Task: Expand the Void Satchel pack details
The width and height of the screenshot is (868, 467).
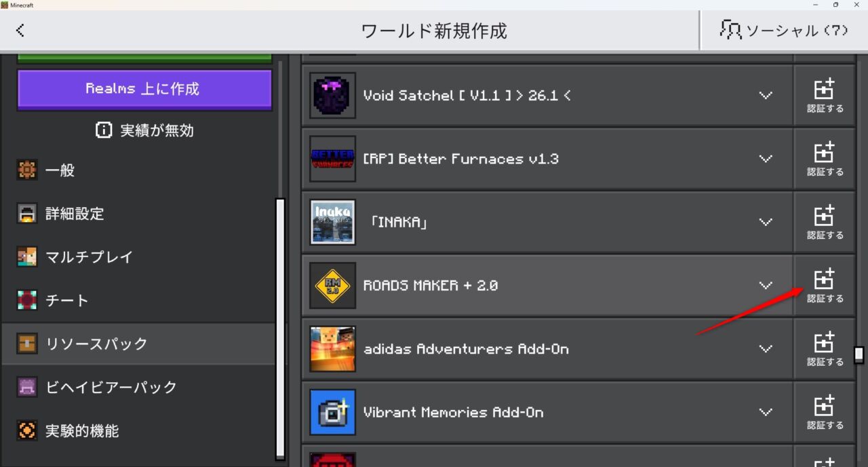Action: click(x=766, y=96)
